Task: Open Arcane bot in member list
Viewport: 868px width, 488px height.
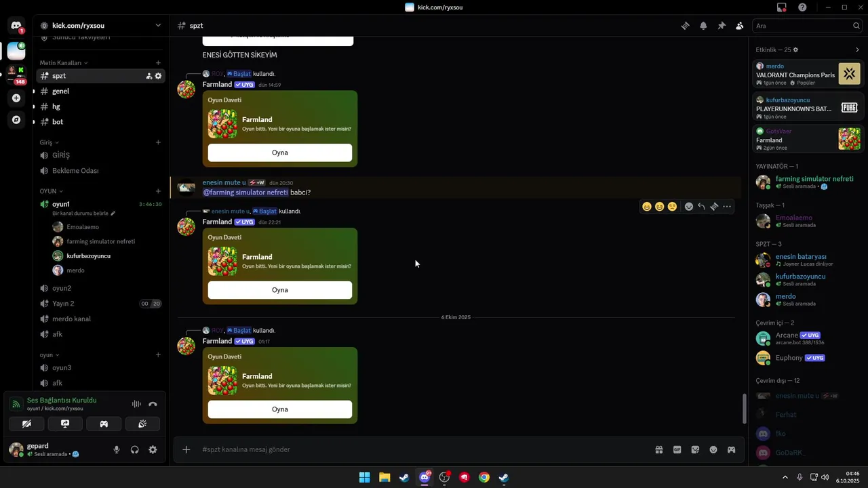Action: (807, 338)
